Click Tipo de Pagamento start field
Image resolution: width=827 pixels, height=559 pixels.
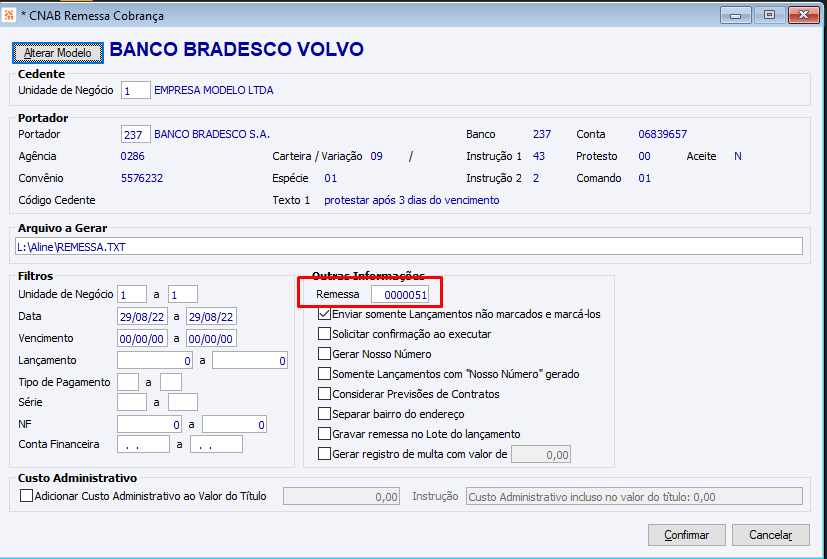128,382
